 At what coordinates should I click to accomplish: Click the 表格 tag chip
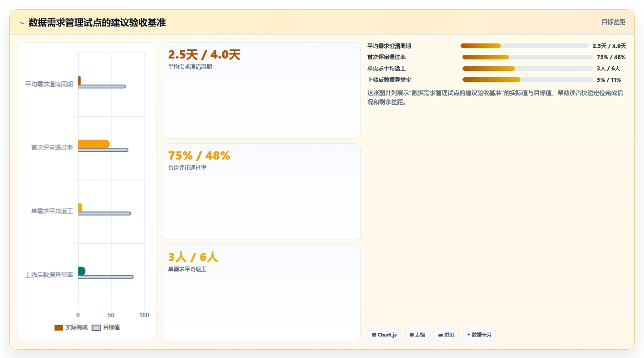tap(417, 335)
